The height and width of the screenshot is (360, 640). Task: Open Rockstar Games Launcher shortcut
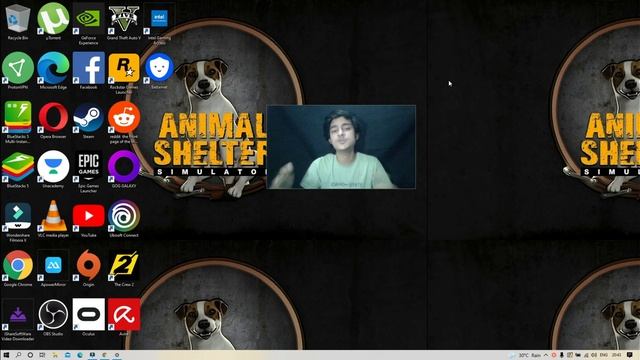coord(124,73)
